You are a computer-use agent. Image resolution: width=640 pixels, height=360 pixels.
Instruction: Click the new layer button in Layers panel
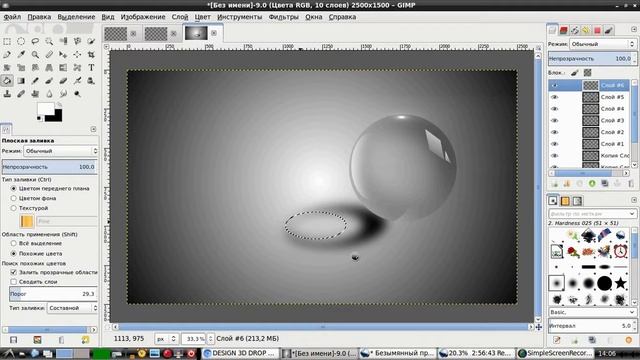click(x=554, y=184)
